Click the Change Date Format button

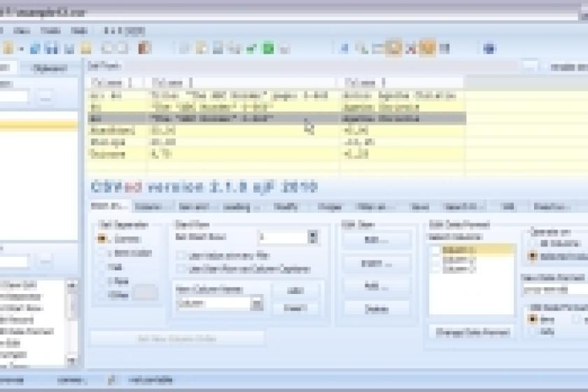click(472, 332)
